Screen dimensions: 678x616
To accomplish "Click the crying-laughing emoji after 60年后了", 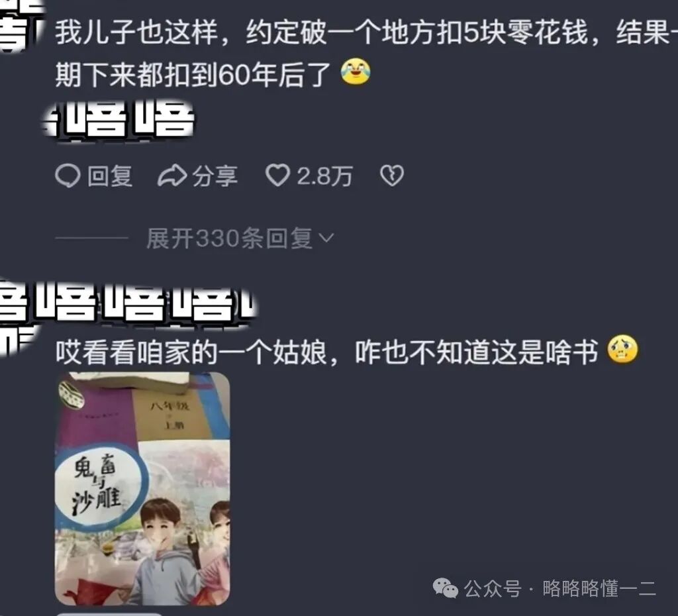I will [356, 72].
